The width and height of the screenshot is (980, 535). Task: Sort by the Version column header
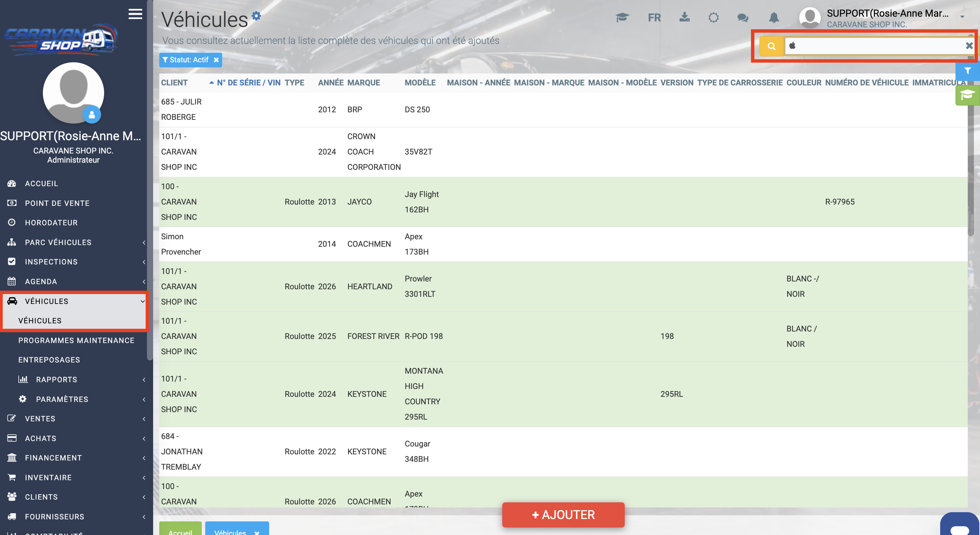(x=677, y=83)
